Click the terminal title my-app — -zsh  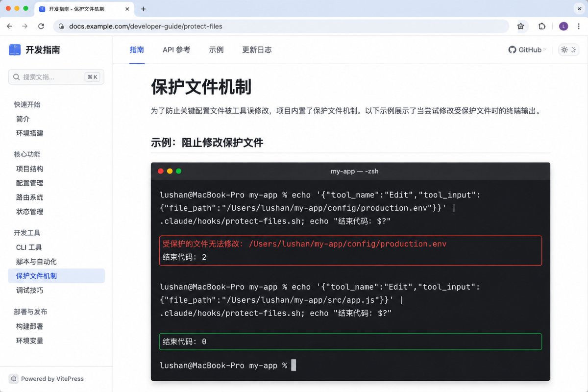[354, 171]
